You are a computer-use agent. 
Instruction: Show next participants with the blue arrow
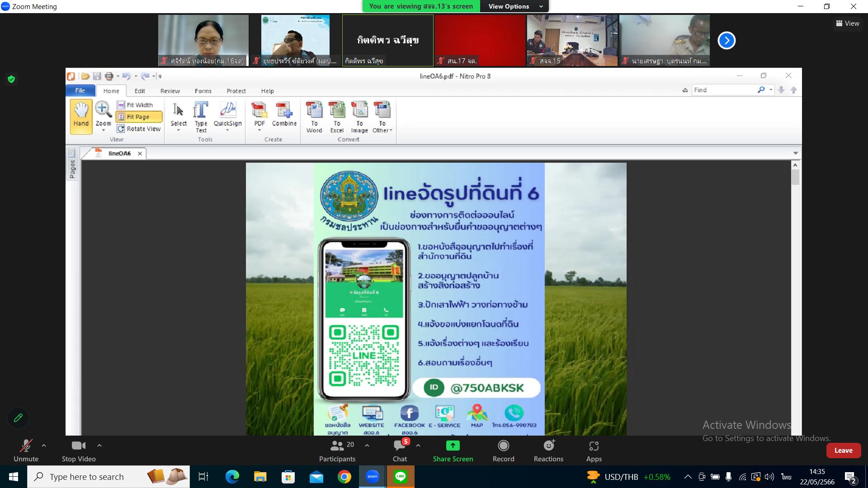point(726,40)
